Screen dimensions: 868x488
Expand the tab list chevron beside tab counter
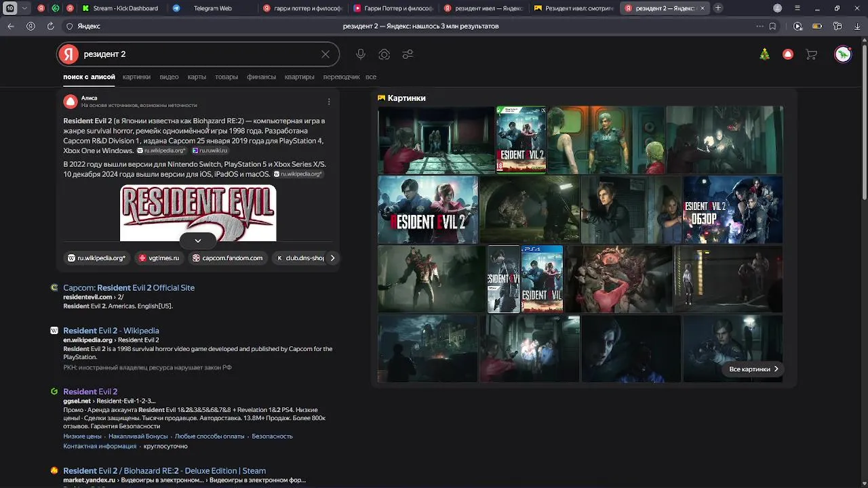coord(25,8)
